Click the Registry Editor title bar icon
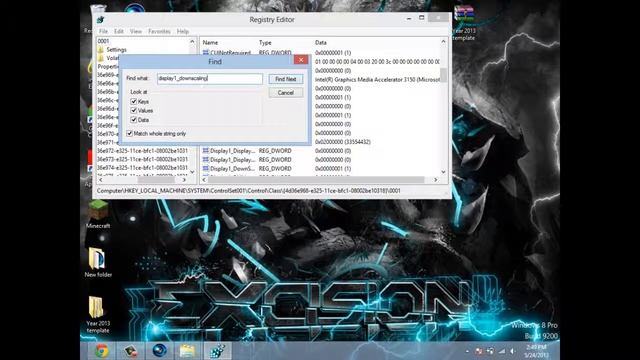Screen dimensions: 640x360 tap(100, 19)
